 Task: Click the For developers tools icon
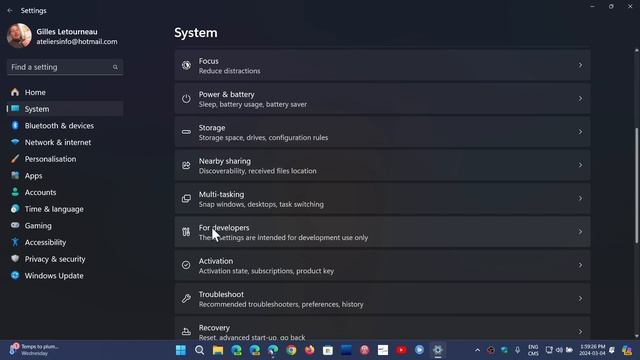[186, 232]
